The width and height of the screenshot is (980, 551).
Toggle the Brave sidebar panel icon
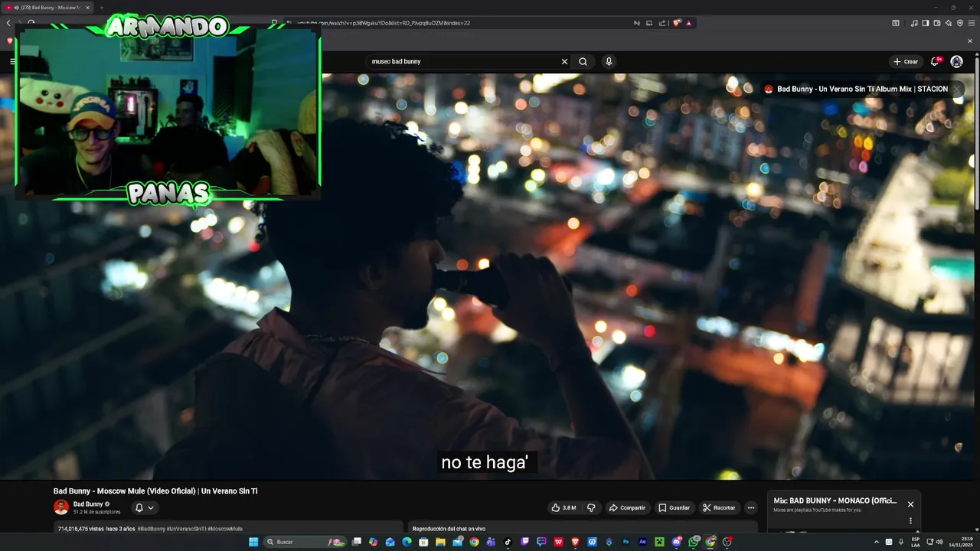coord(926,23)
